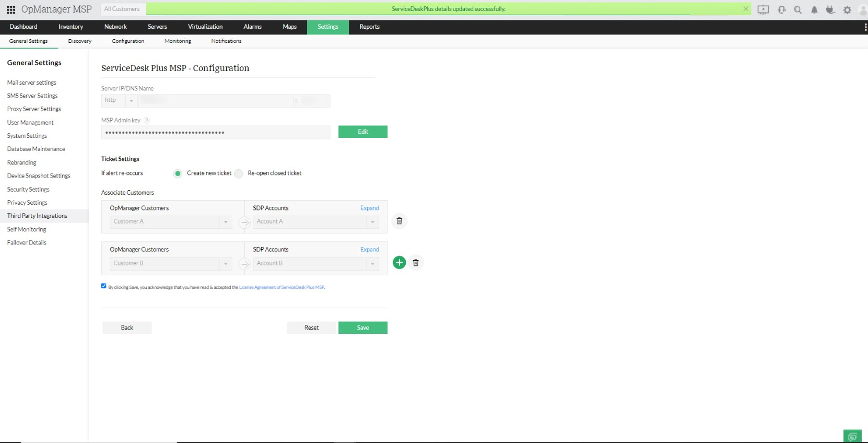Open the http protocol dropdown
The height and width of the screenshot is (443, 868).
(x=119, y=100)
